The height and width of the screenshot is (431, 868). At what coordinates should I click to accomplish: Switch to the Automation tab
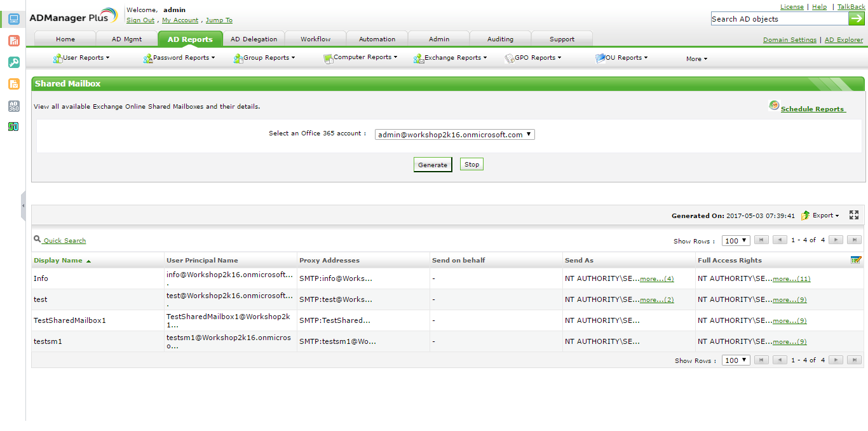[x=377, y=39]
